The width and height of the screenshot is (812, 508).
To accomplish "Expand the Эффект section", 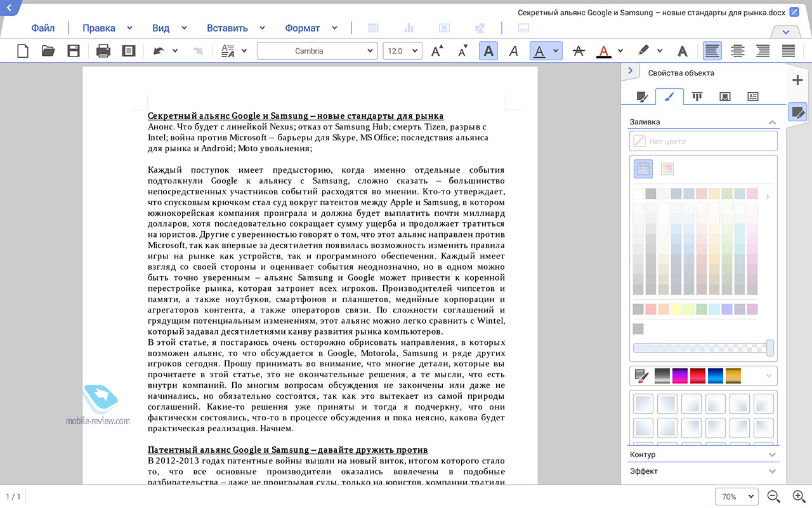I will [772, 471].
